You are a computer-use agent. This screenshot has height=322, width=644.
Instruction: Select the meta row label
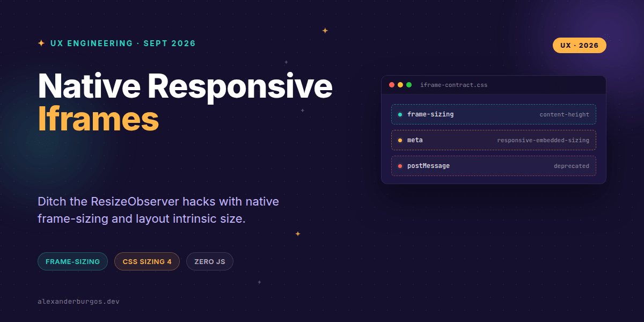point(415,140)
